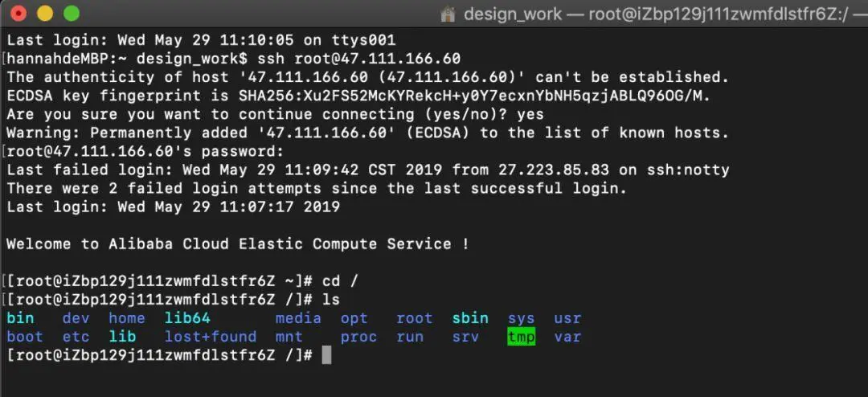Select the lib64 entry in ls output
868x397 pixels.
pyautogui.click(x=187, y=318)
